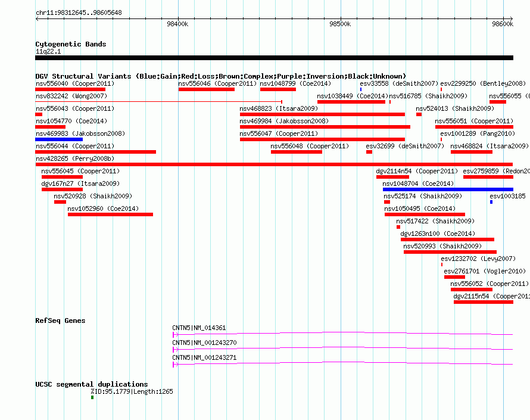
Task: Click the 98500k ruler marker
Action: pyautogui.click(x=340, y=24)
